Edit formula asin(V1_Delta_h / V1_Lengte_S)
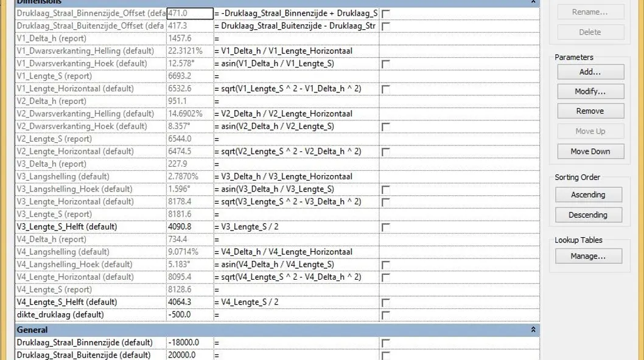Image resolution: width=644 pixels, height=360 pixels. tap(296, 64)
